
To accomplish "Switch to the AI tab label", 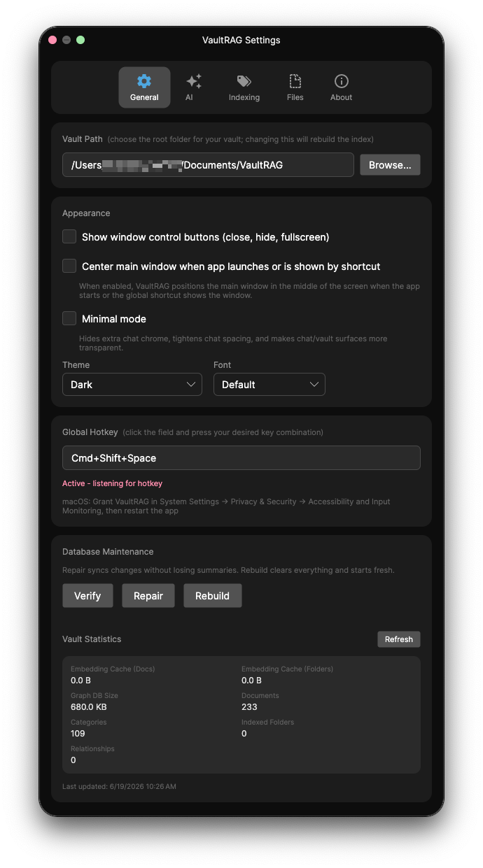I will tap(189, 97).
